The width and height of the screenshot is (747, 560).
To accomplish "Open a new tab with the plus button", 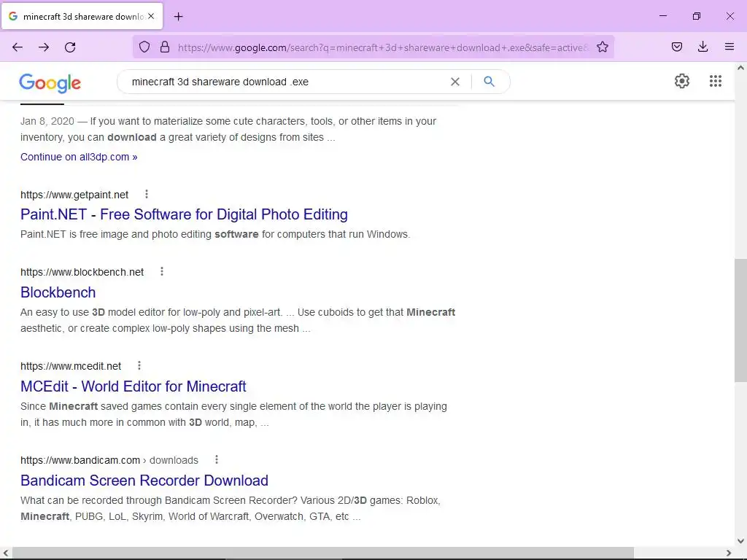I will [178, 17].
